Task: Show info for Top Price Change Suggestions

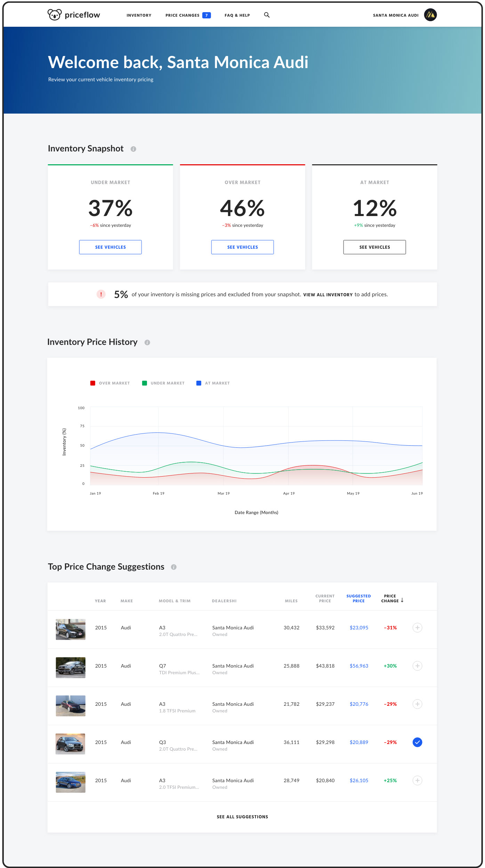Action: tap(173, 567)
